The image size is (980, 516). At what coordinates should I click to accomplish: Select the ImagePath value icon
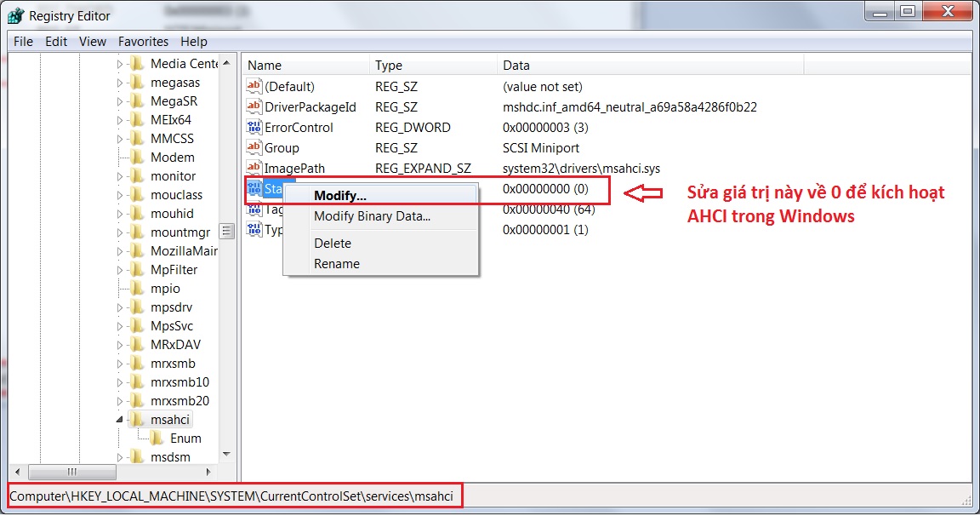pos(254,169)
